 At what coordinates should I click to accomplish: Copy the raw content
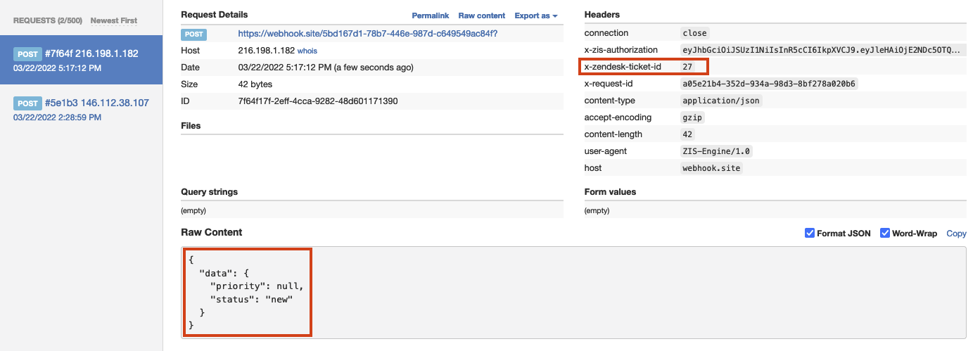click(x=956, y=234)
